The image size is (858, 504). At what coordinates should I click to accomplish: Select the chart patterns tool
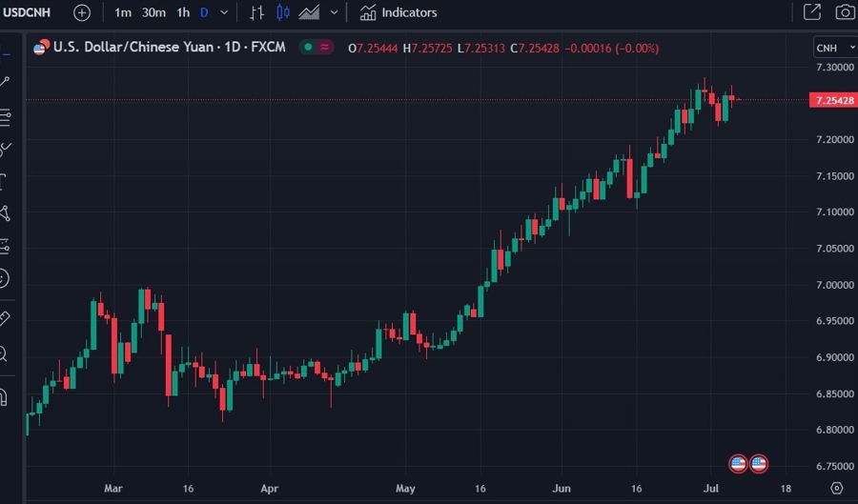(5, 213)
